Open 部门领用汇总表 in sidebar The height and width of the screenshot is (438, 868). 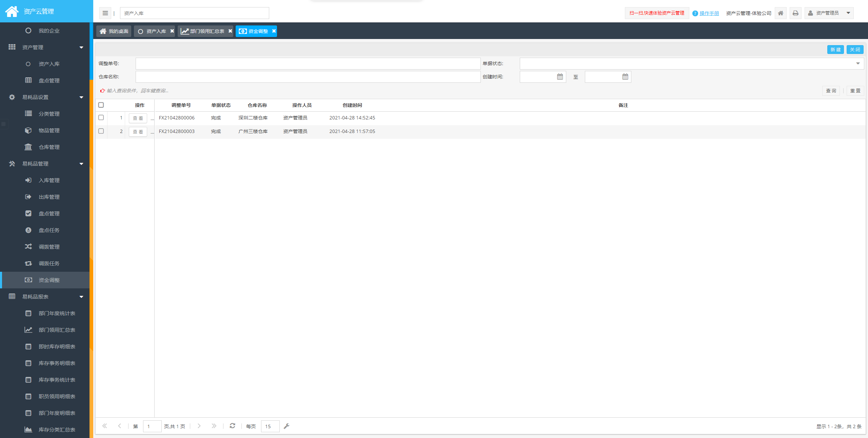pos(45,330)
